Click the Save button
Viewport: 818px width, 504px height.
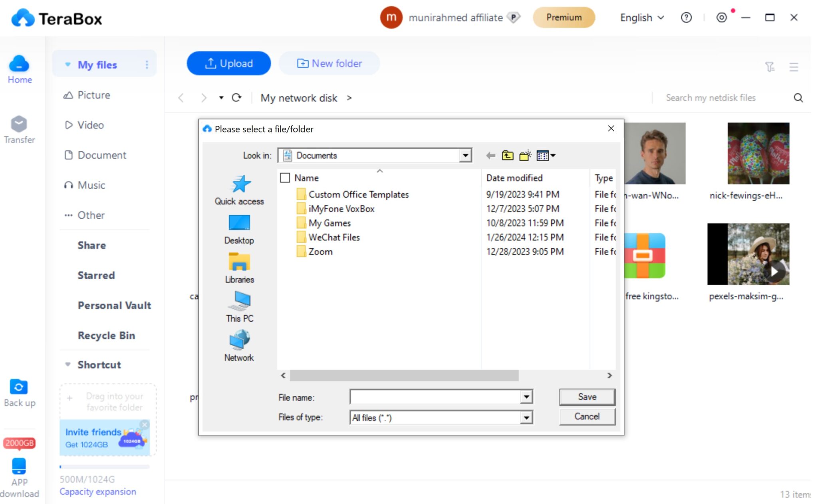(x=587, y=397)
